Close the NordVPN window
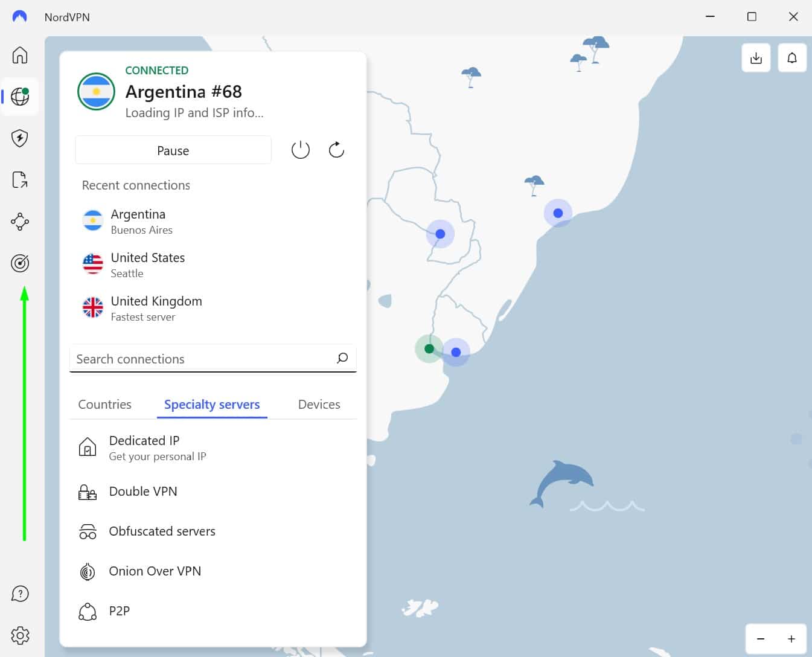The image size is (812, 657). pyautogui.click(x=793, y=16)
